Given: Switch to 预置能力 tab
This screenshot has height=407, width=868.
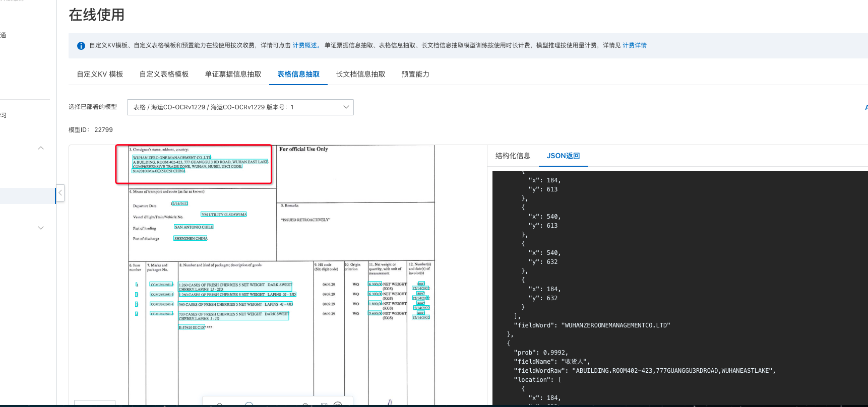Looking at the screenshot, I should [415, 74].
